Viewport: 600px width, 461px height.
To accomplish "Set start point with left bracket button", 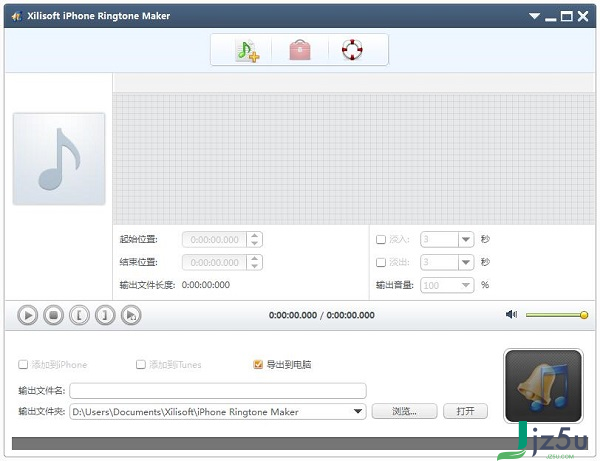I will [79, 315].
